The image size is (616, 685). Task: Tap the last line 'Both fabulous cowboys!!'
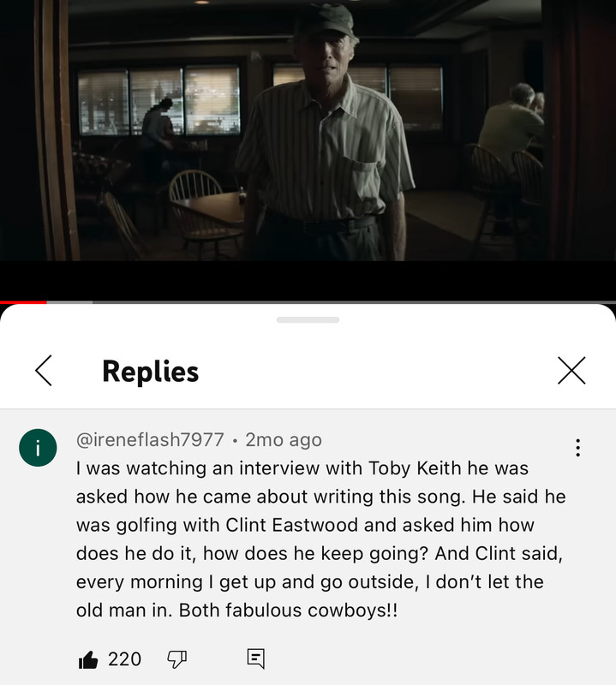point(288,611)
